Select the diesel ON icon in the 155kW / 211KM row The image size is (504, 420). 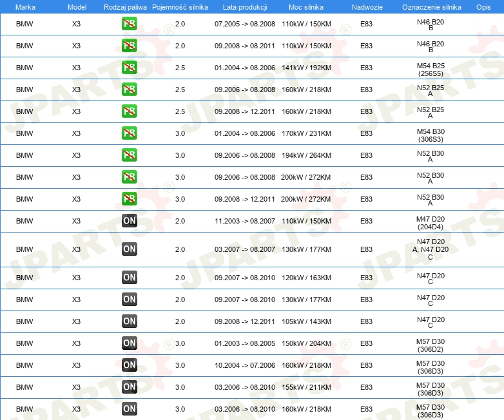[130, 387]
